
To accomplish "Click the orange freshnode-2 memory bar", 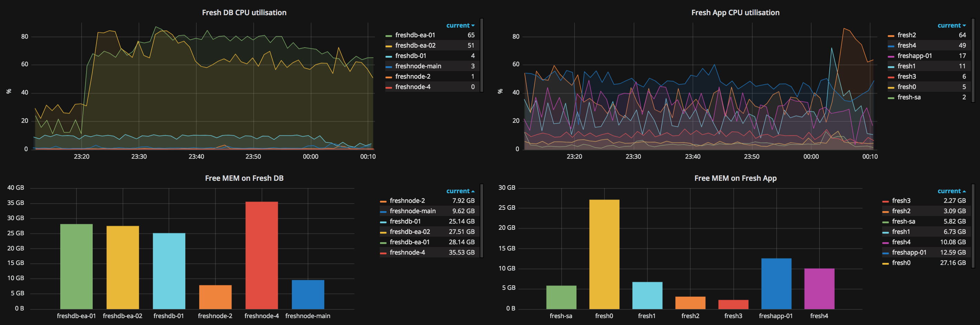I will click(x=215, y=297).
